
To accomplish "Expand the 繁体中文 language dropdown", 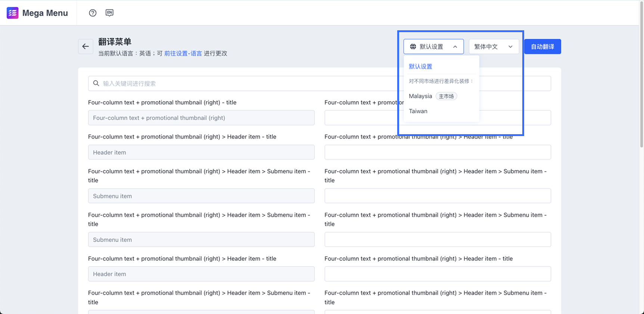I will point(493,47).
